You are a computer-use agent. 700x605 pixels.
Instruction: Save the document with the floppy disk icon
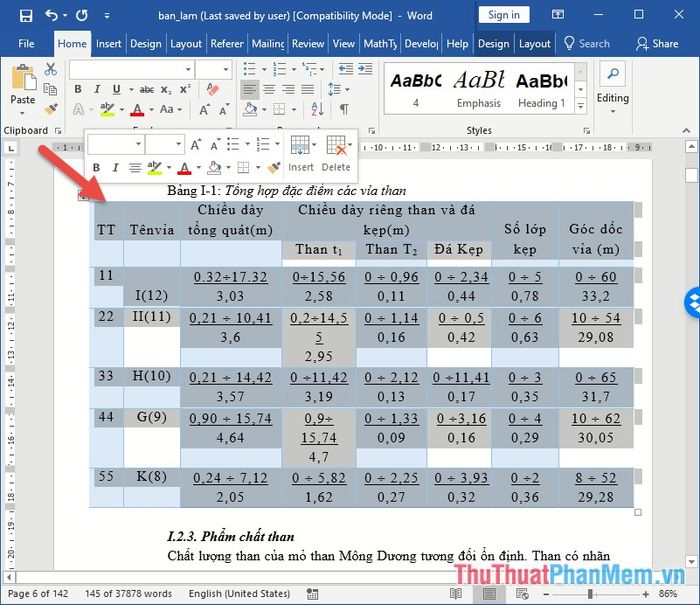(x=26, y=16)
